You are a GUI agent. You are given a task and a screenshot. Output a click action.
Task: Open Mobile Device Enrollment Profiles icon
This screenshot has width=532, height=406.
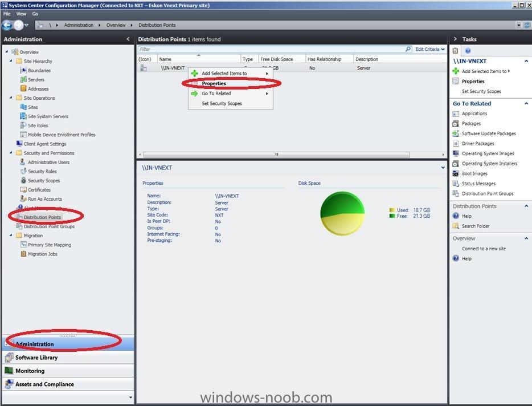pyautogui.click(x=23, y=135)
